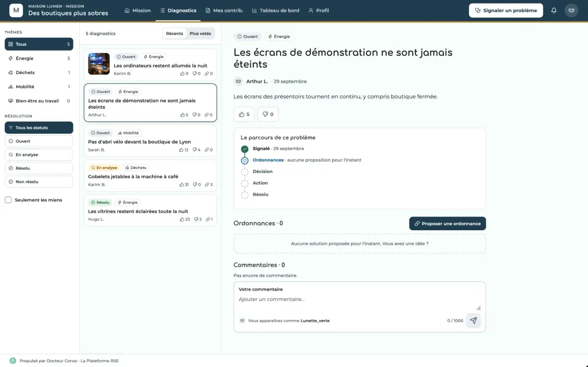Click "Sarah B." author name
This screenshot has height=367, width=588.
click(97, 150)
